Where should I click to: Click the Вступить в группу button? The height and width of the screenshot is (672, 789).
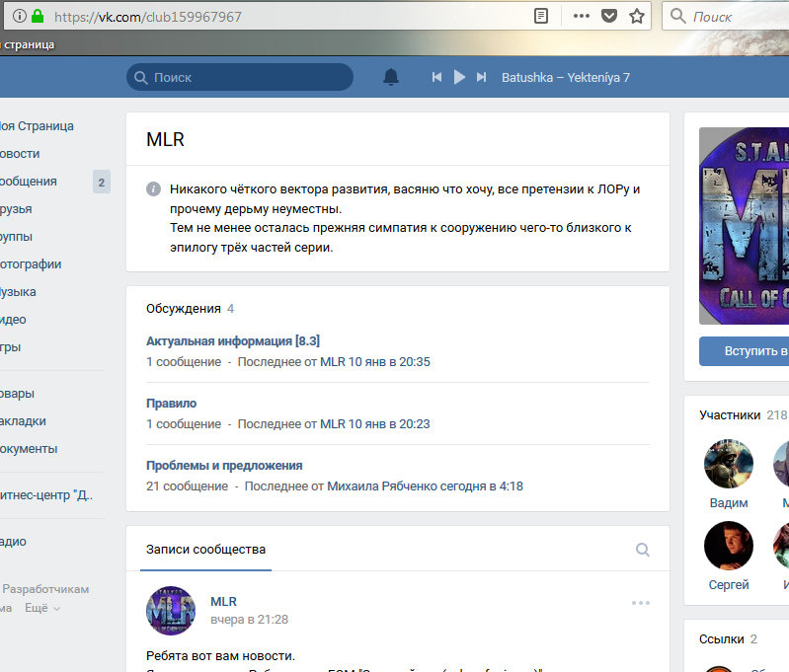point(745,351)
